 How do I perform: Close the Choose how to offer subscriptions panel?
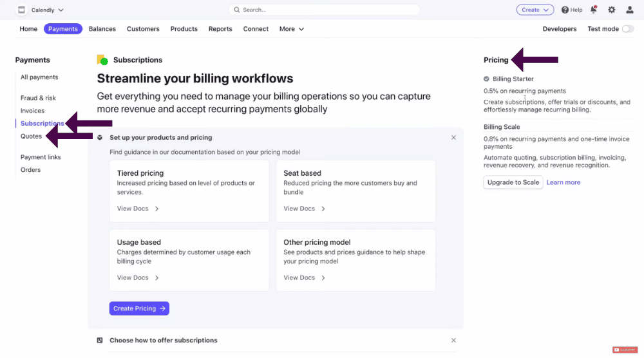453,341
